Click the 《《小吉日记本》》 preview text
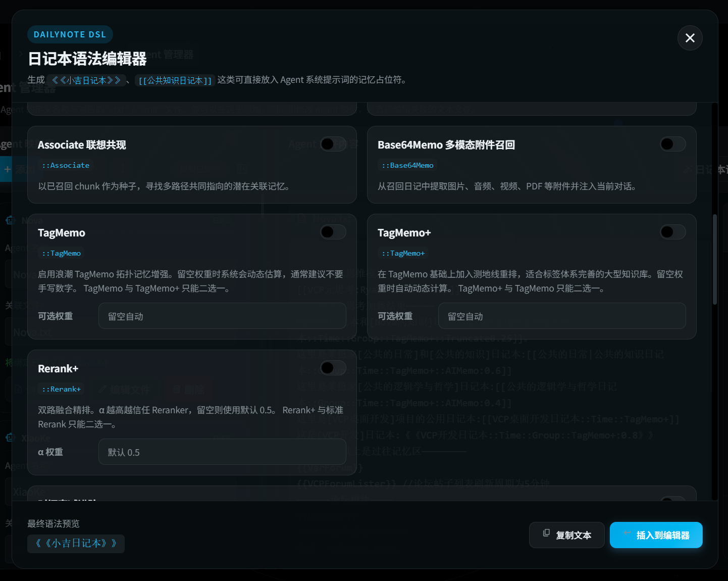This screenshot has height=581, width=728. coord(76,544)
